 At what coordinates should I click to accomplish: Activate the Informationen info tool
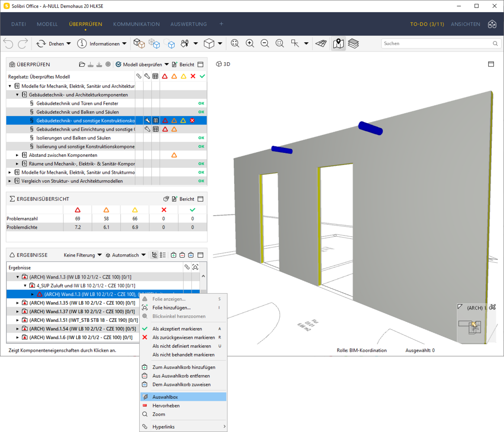(x=99, y=44)
